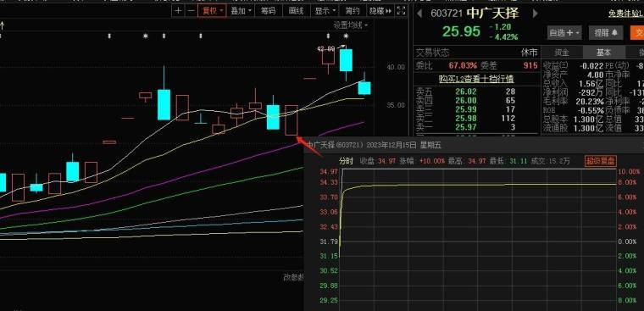Switch to the 资金 tab
Screen dimensions: 644x311
point(562,53)
